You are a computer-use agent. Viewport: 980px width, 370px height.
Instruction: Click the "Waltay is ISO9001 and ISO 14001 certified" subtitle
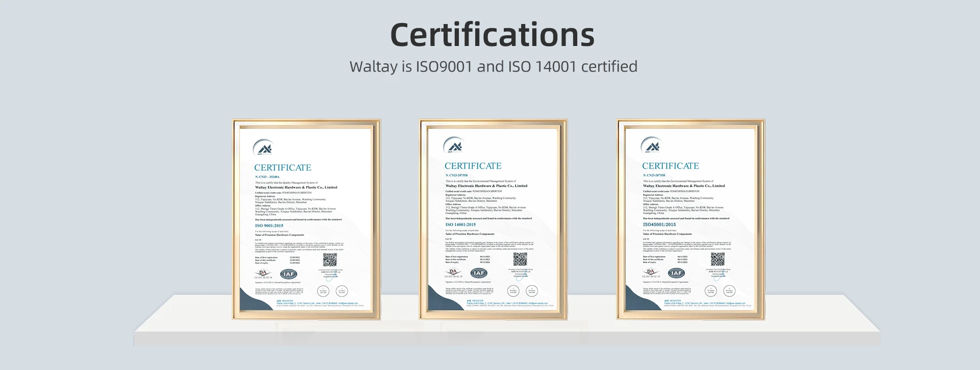(493, 66)
